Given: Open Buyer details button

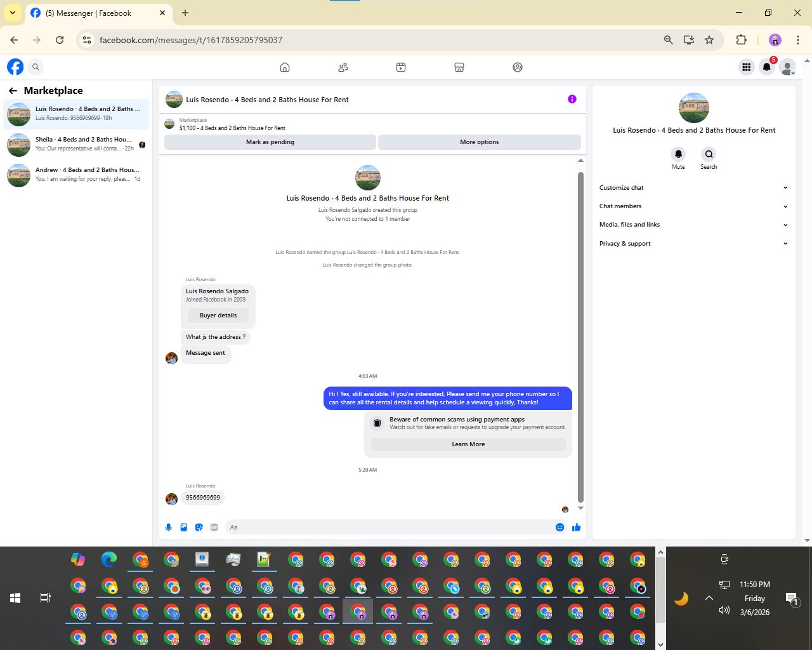Looking at the screenshot, I should pos(218,315).
